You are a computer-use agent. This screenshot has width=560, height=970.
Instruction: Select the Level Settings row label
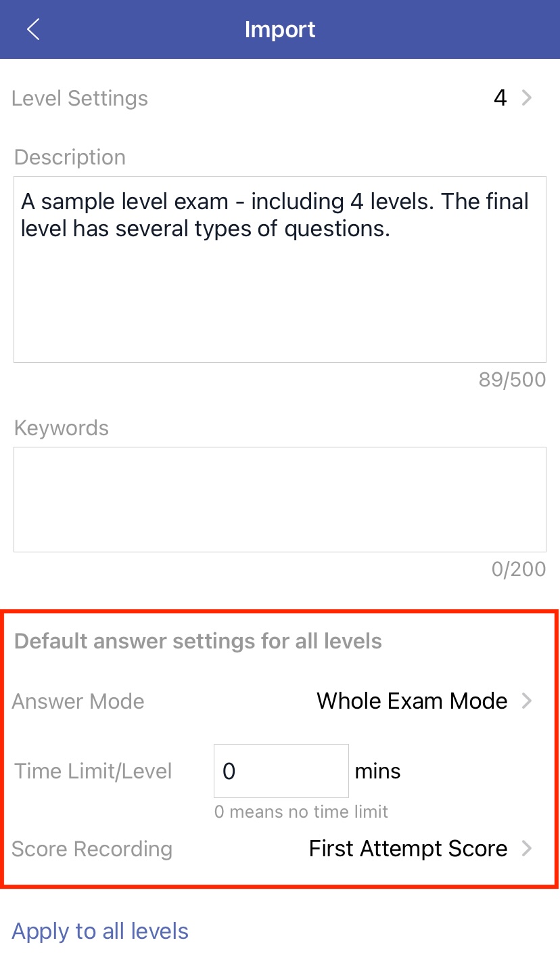(x=80, y=98)
